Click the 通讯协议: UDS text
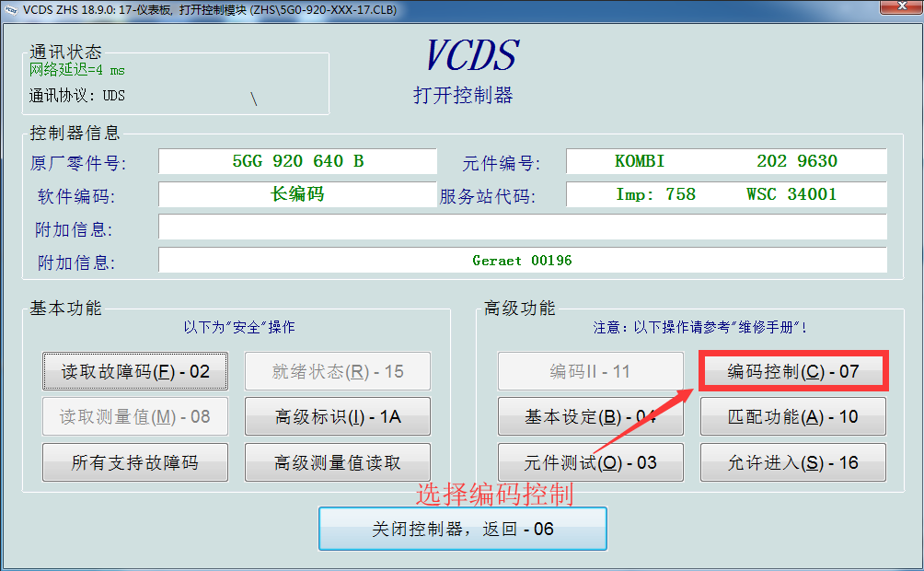This screenshot has width=924, height=571. coord(77,95)
